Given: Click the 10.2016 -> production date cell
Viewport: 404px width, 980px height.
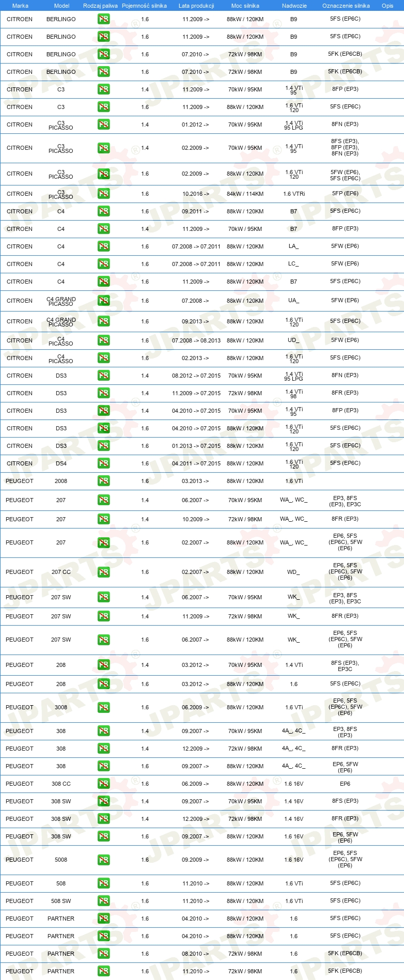Looking at the screenshot, I should coord(196,194).
